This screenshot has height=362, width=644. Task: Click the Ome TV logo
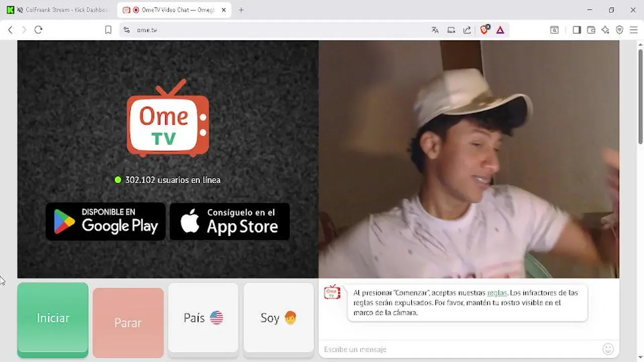pyautogui.click(x=168, y=118)
